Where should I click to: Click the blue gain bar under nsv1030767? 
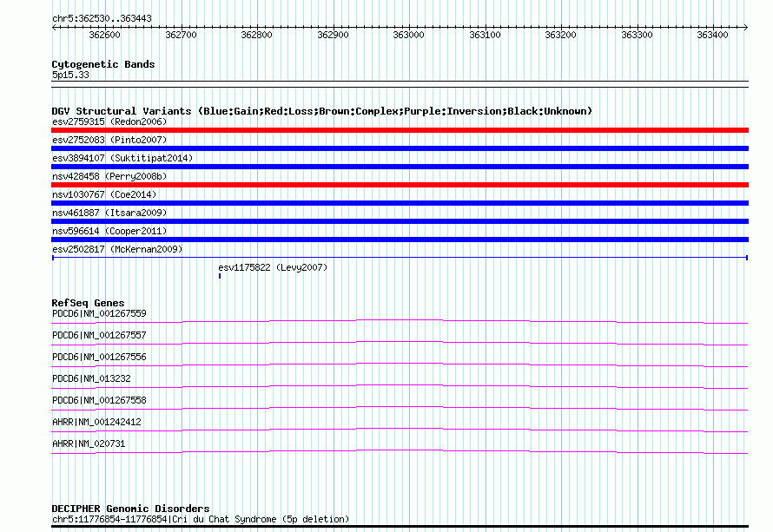[400, 203]
